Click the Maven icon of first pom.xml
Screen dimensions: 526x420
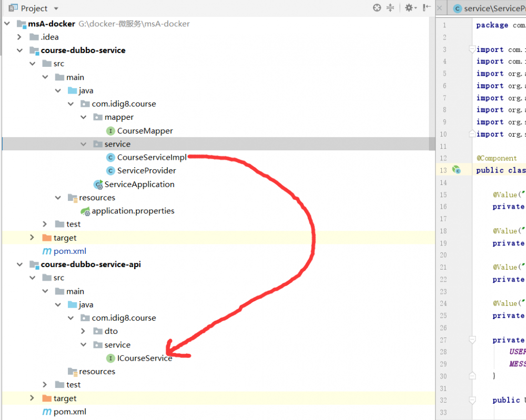[47, 251]
